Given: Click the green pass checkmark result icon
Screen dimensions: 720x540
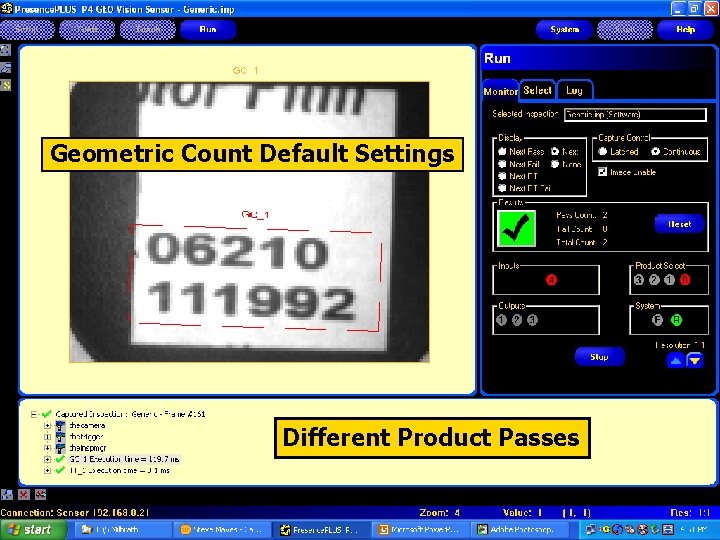Looking at the screenshot, I should click(x=517, y=229).
